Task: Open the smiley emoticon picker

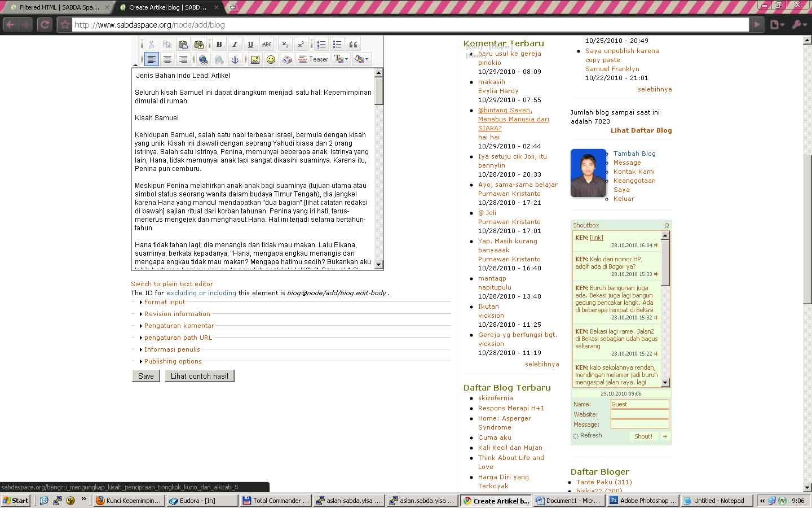Action: tap(271, 59)
